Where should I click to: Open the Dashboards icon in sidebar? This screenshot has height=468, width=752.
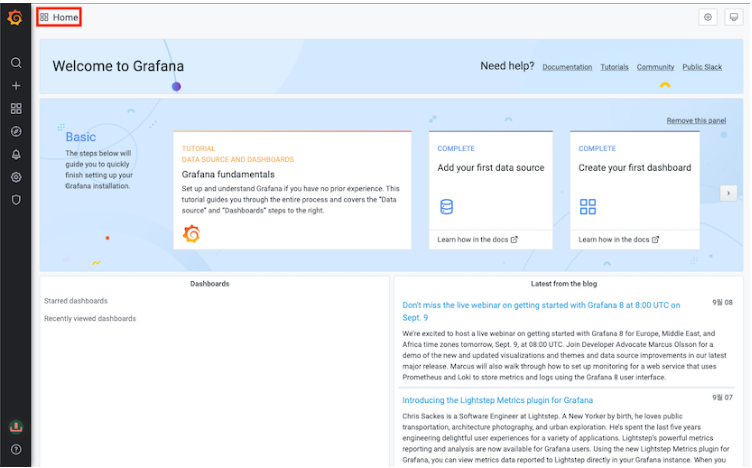click(x=16, y=109)
